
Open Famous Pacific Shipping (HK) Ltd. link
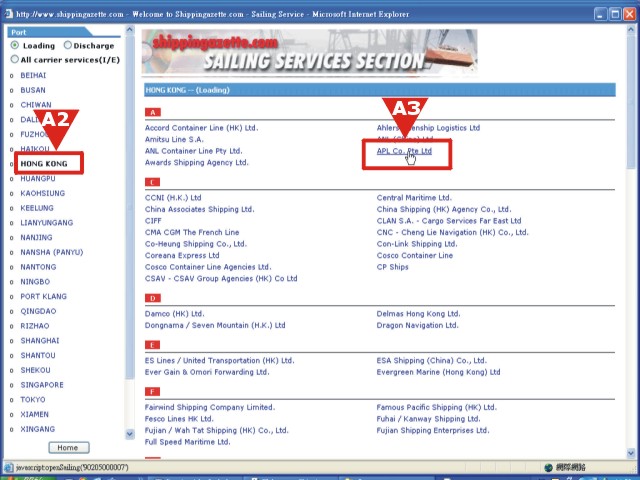(437, 407)
